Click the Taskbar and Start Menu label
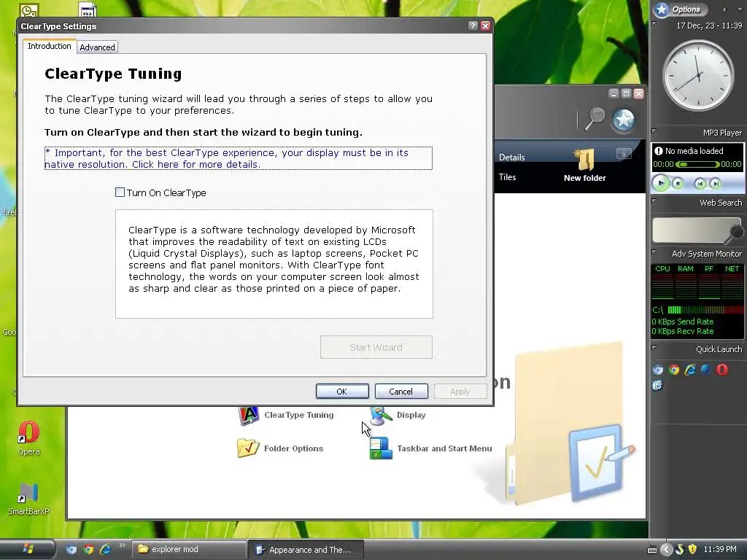 pyautogui.click(x=444, y=448)
